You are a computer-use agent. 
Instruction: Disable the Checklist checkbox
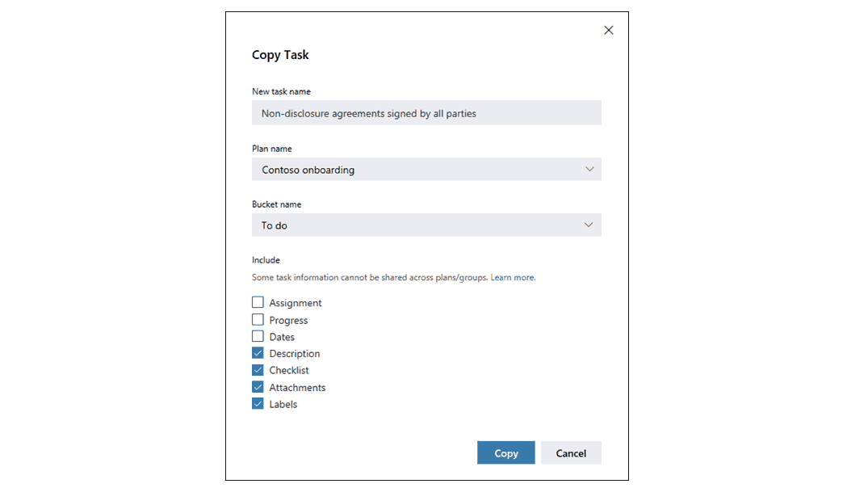(258, 369)
